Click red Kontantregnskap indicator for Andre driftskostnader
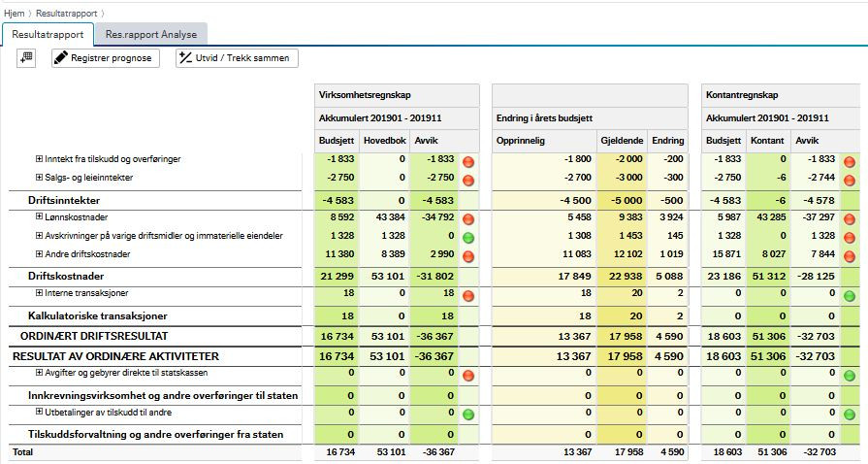Viewport: 868px width, 464px height. click(x=850, y=256)
